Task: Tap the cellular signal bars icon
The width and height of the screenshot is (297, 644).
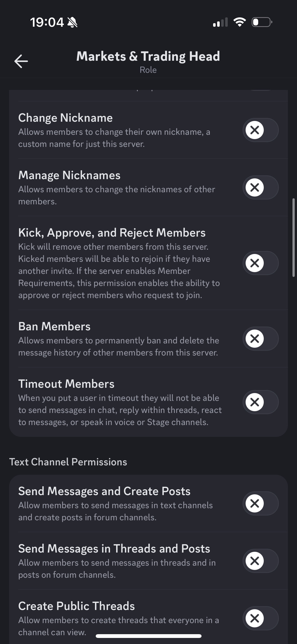Action: click(220, 22)
